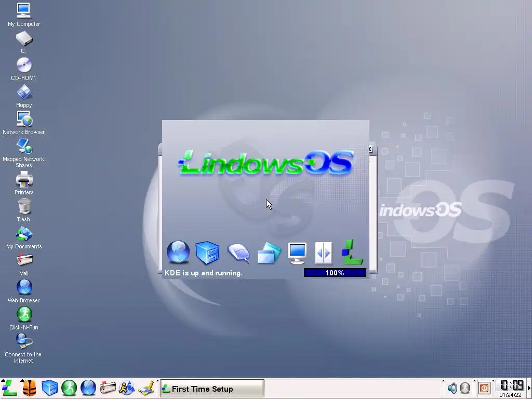Launch the blue globe web browser in the panel

point(88,388)
